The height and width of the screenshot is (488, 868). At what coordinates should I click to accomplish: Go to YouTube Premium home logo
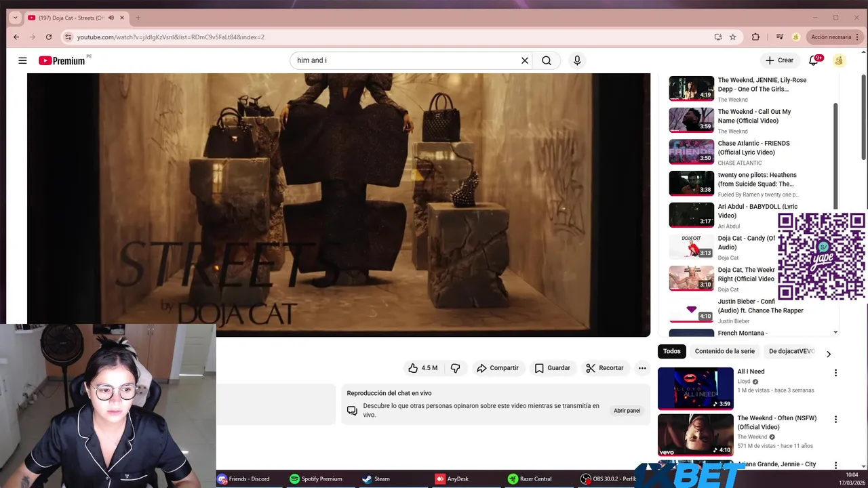62,60
